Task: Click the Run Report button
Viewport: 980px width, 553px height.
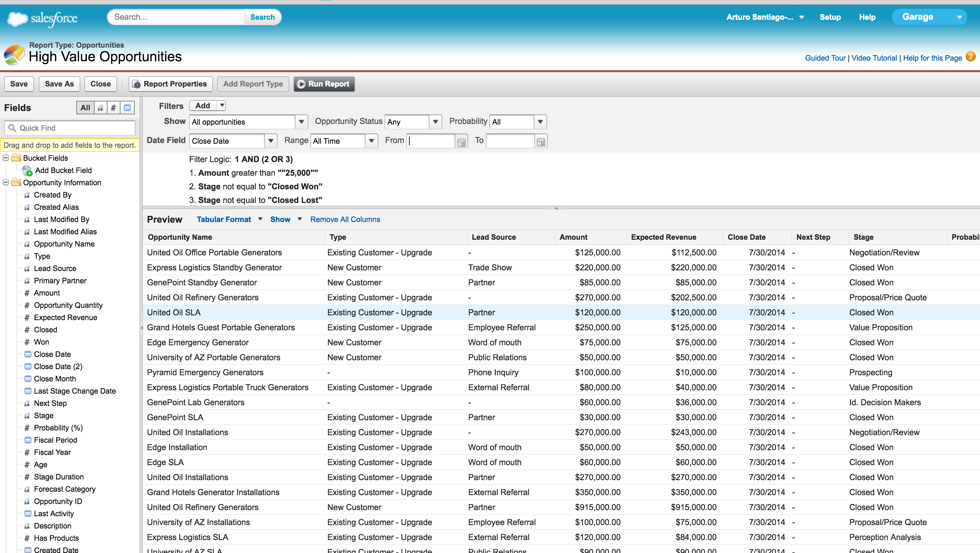Action: click(x=324, y=84)
